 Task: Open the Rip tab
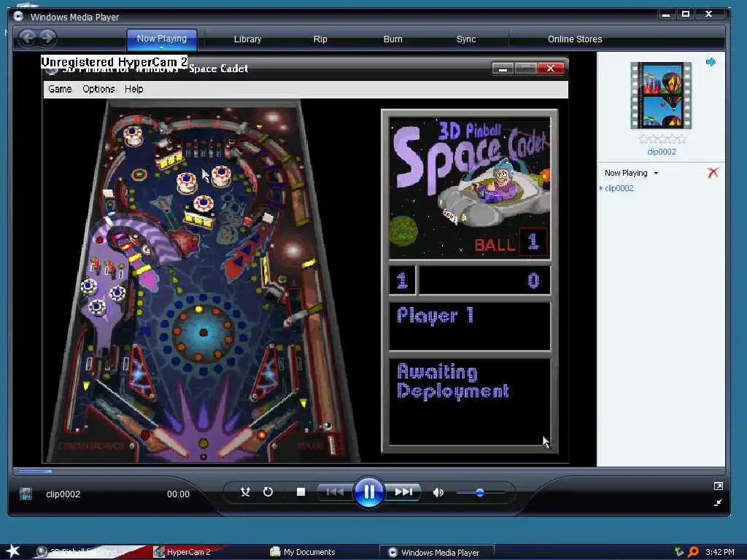pyautogui.click(x=320, y=39)
